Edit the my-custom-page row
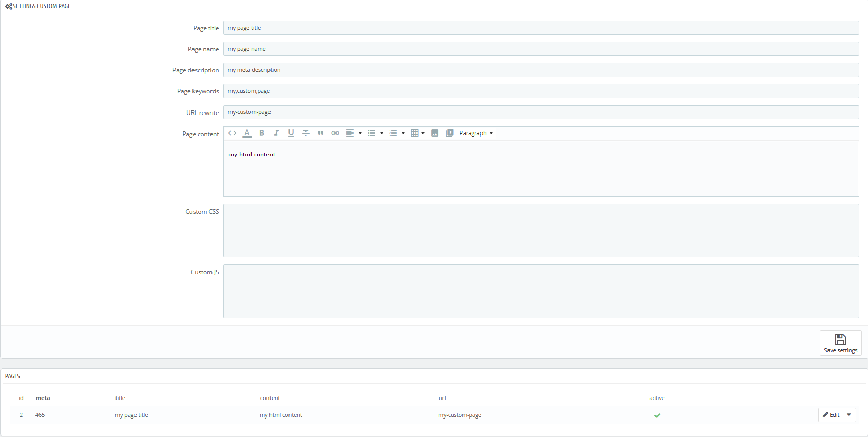The height and width of the screenshot is (437, 868). tap(831, 415)
